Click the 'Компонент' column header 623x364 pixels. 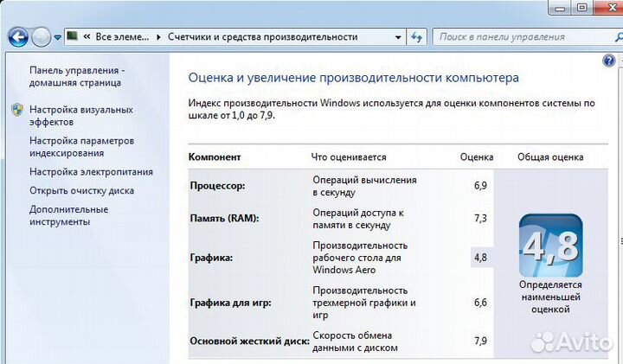click(x=215, y=156)
